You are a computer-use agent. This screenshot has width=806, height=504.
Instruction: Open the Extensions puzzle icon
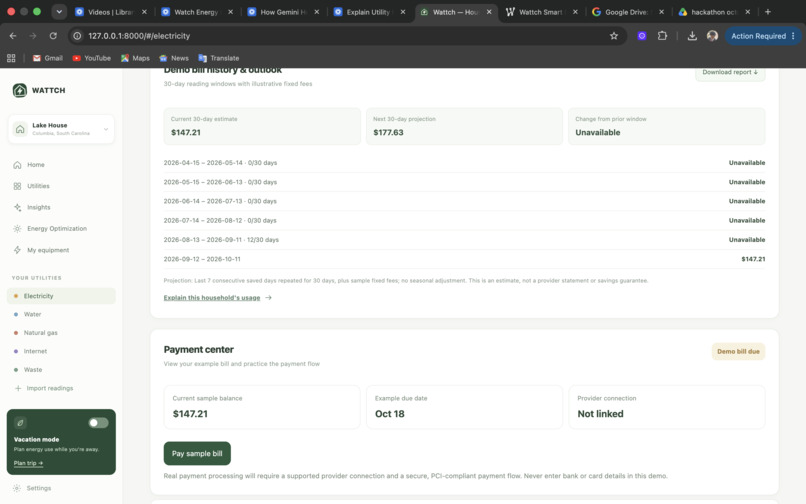point(662,36)
